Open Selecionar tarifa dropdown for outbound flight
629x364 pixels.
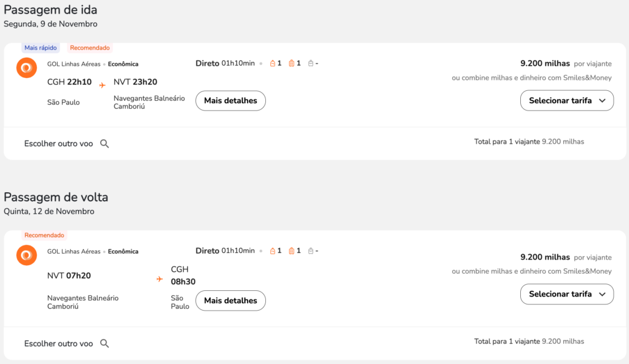click(x=567, y=101)
